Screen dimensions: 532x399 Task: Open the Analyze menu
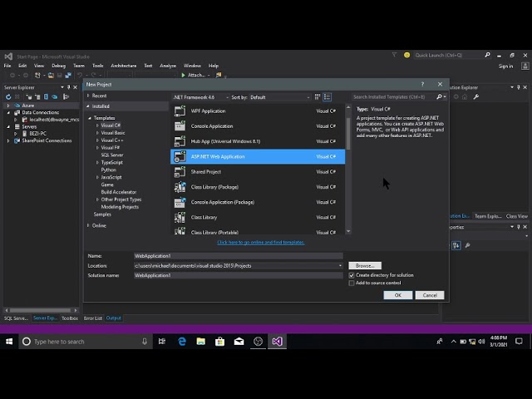[x=168, y=66]
